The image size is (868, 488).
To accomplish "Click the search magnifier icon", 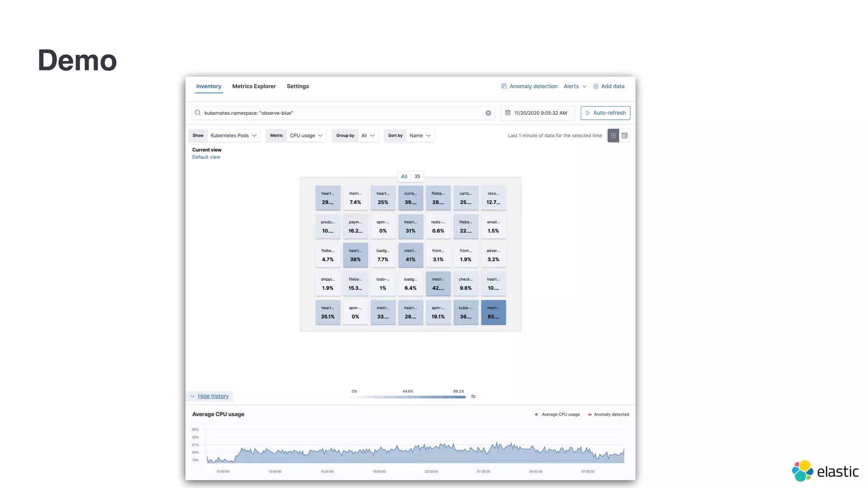I will tap(198, 113).
